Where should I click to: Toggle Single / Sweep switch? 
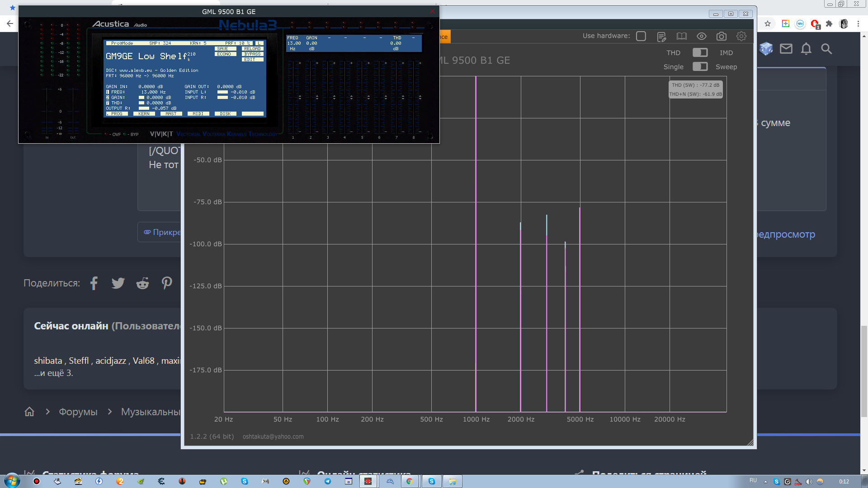click(700, 67)
